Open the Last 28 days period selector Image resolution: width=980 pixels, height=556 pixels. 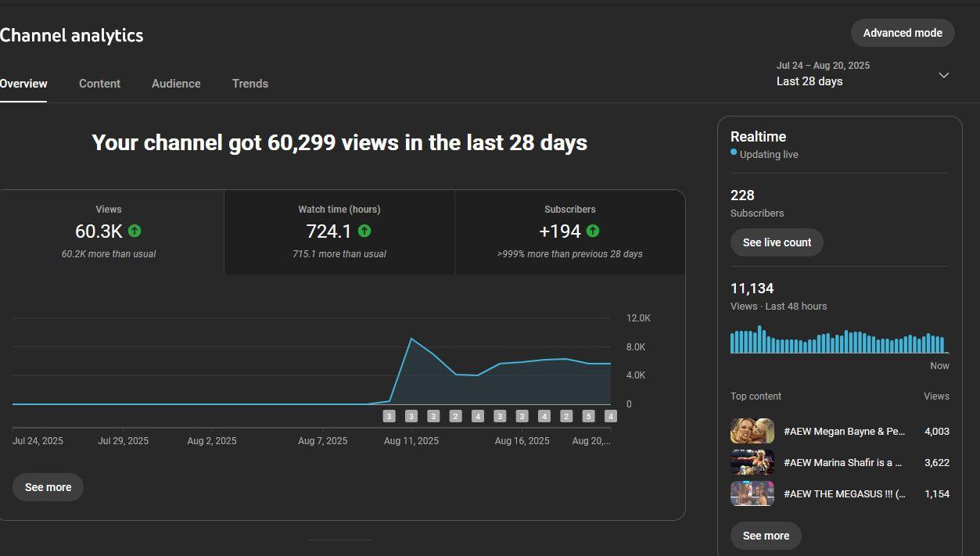click(809, 81)
